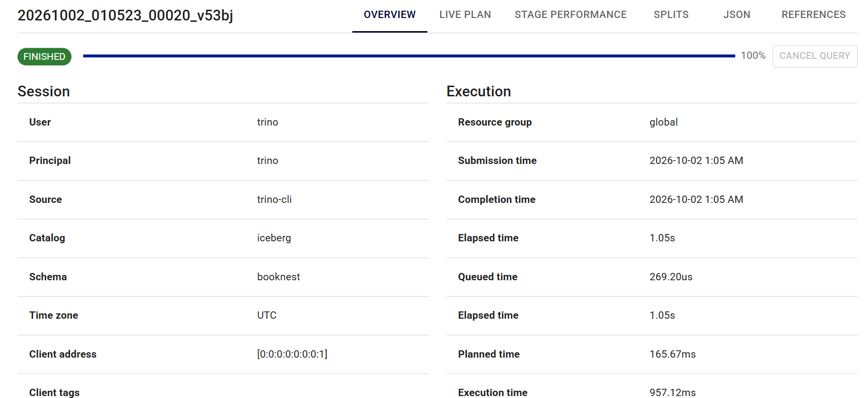
Task: Click the Execution section heading
Action: click(478, 91)
